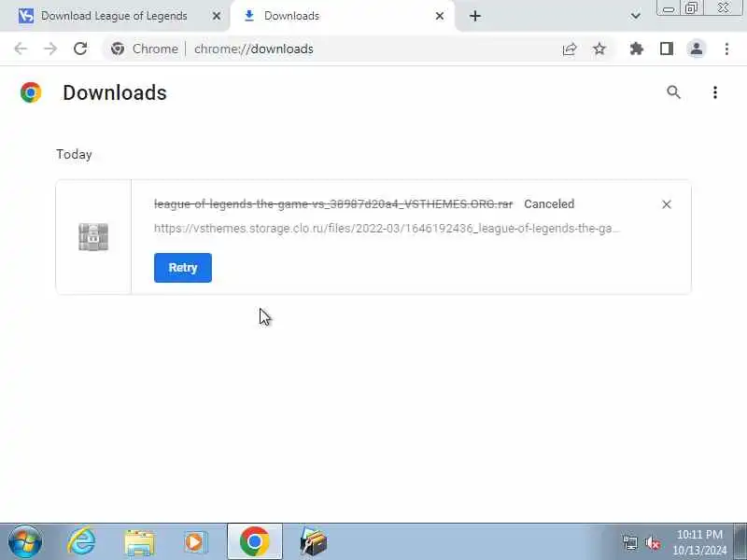Toggle the browser side panel icon
Image resolution: width=747 pixels, height=560 pixels.
[667, 49]
